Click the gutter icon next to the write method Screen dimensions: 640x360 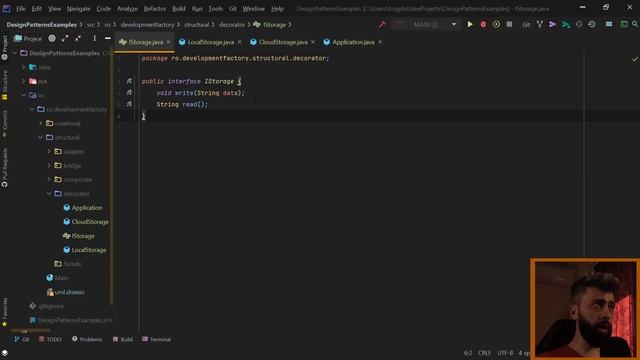coord(129,93)
